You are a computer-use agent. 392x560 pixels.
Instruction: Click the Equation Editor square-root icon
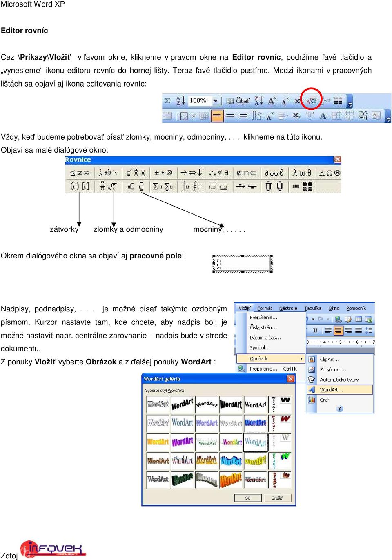312,100
